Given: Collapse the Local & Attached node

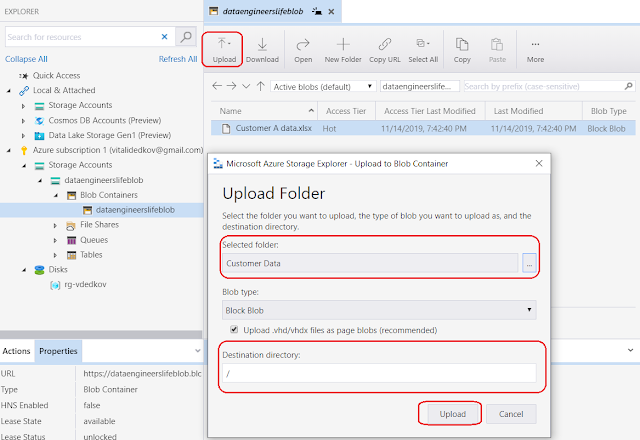Looking at the screenshot, I should coord(9,91).
